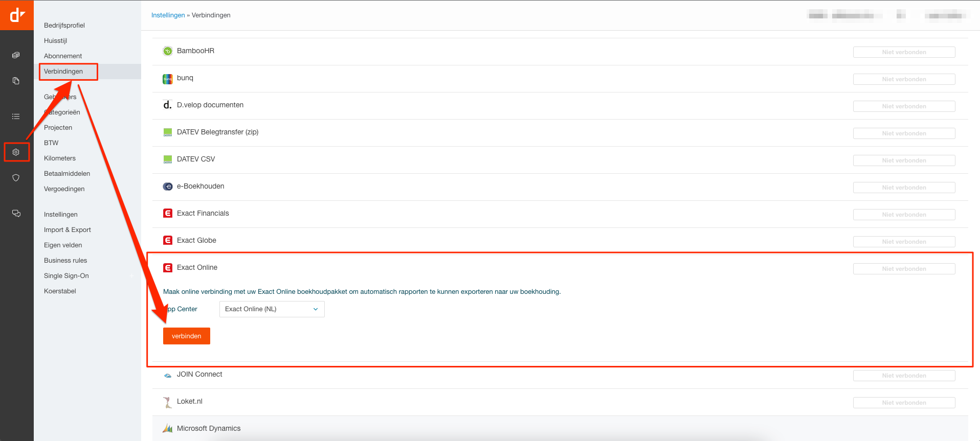This screenshot has width=980, height=441.
Task: Click the BambooHR logo icon
Action: point(168,51)
